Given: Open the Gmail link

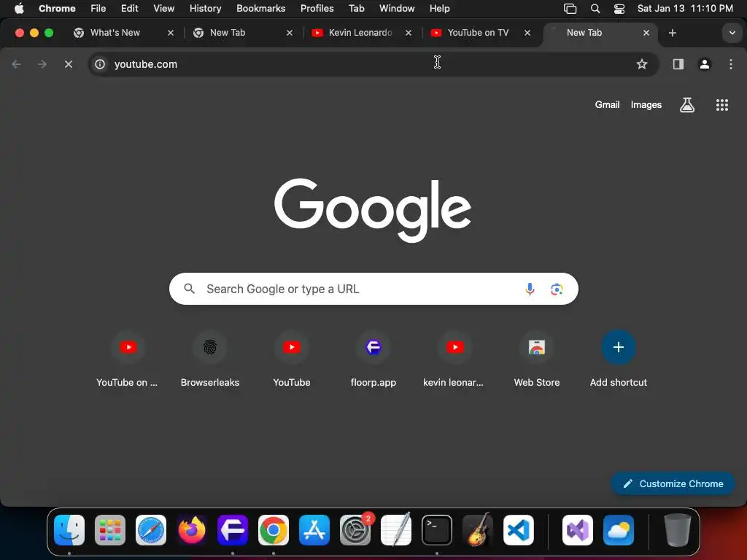Looking at the screenshot, I should [607, 105].
